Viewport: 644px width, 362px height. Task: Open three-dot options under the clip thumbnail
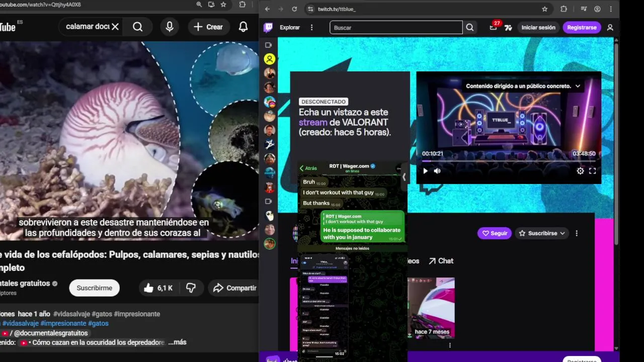pos(450,345)
